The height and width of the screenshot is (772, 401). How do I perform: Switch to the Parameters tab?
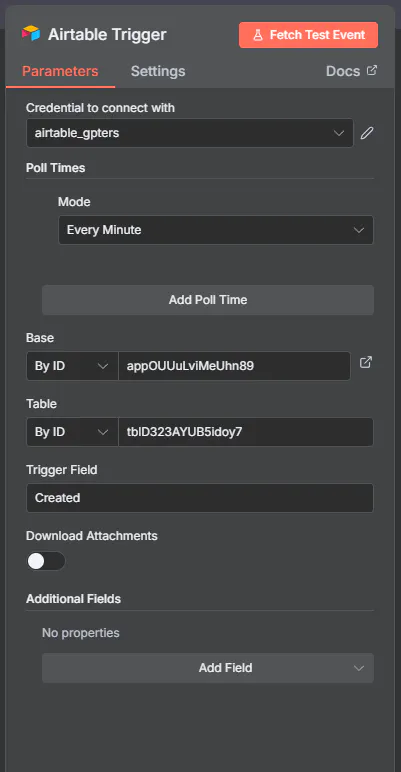pyautogui.click(x=60, y=71)
